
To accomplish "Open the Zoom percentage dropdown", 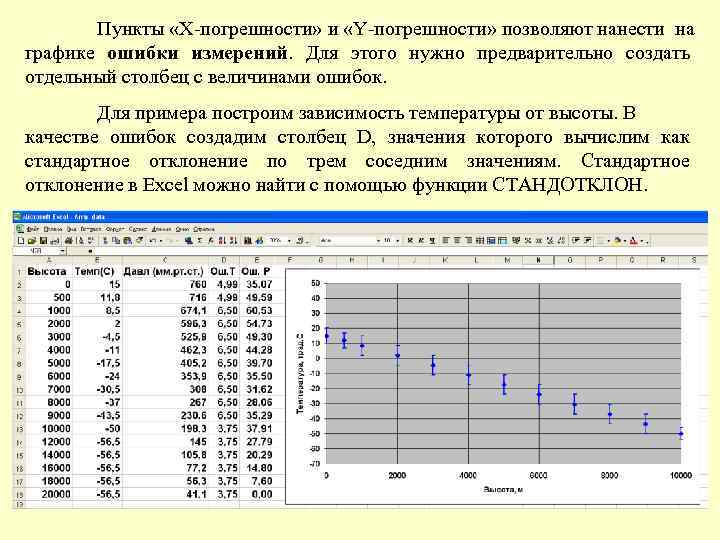I will coord(289,241).
